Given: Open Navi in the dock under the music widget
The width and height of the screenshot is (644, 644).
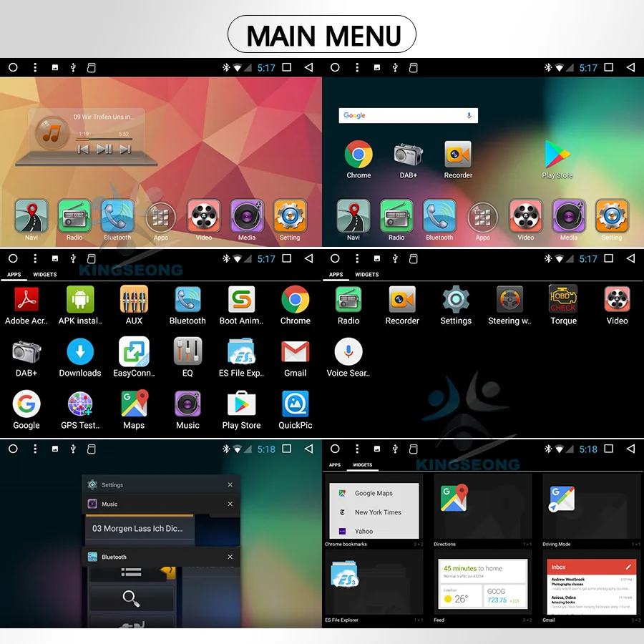Looking at the screenshot, I should pyautogui.click(x=31, y=216).
